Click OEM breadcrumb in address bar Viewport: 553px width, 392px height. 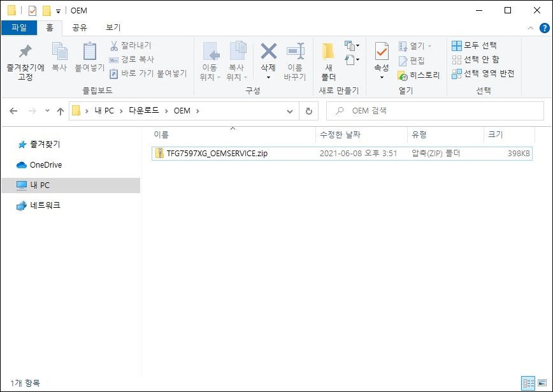[x=182, y=111]
